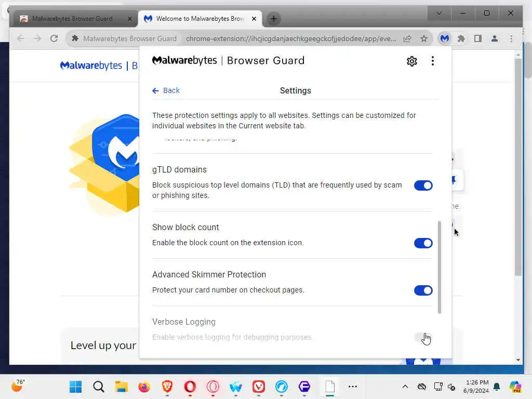Open the Windows Start menu
Image resolution: width=532 pixels, height=399 pixels.
(75, 387)
